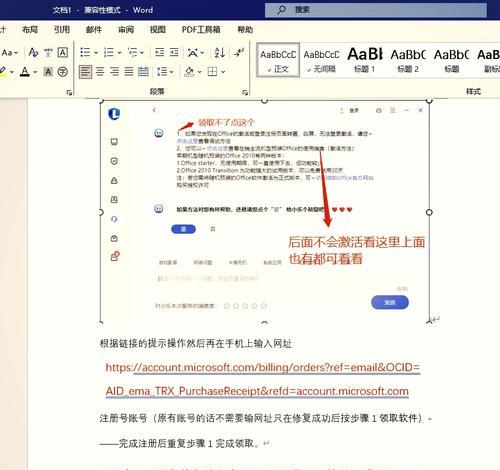Toggle Character Border (boxed A)
Viewport: 500px width, 470px height.
(x=63, y=52)
